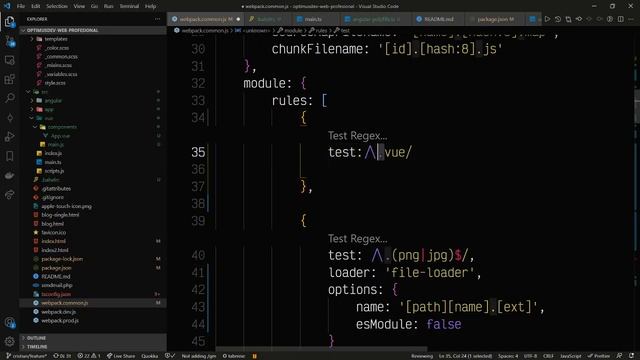Screen dimensions: 640x360
Task: Click the Ln 35 cursor position indicator
Action: click(x=465, y=356)
